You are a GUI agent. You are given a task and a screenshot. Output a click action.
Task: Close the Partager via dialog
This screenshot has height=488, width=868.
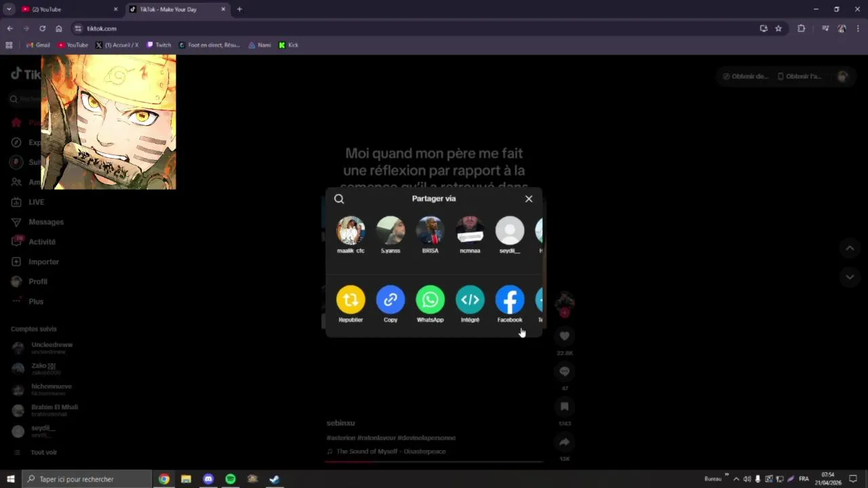pyautogui.click(x=529, y=199)
